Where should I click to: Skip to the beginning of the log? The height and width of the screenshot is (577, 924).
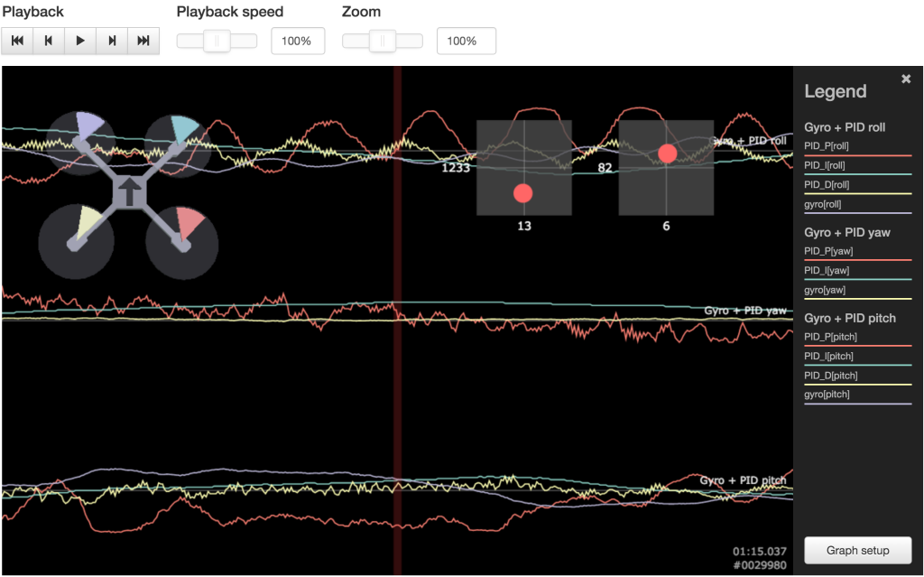(17, 40)
